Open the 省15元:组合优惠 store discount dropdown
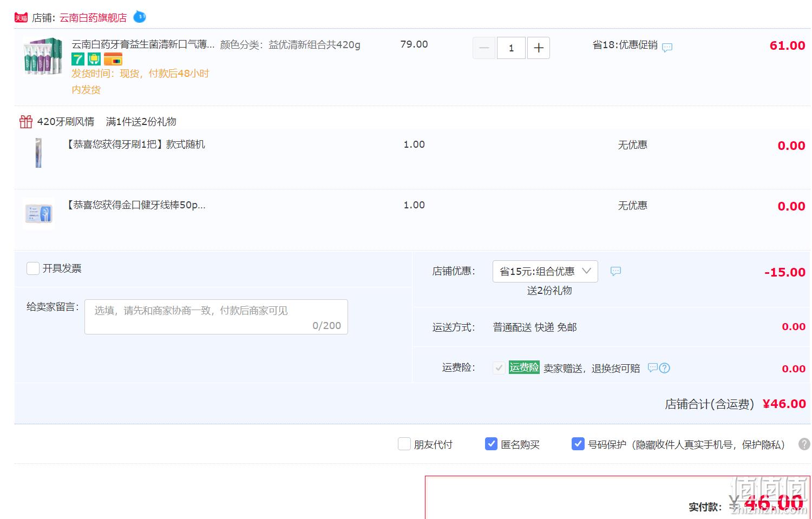Screen dimensions: 812x519 (x=545, y=271)
